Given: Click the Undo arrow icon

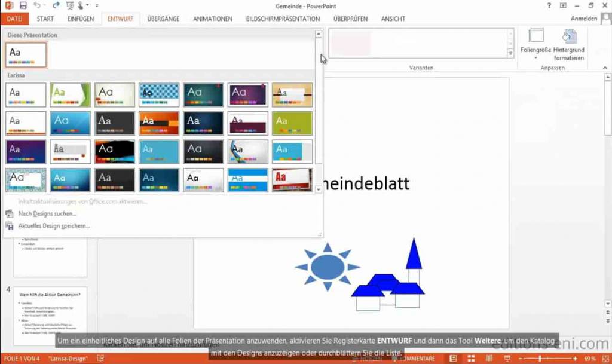Looking at the screenshot, I should pos(37,5).
